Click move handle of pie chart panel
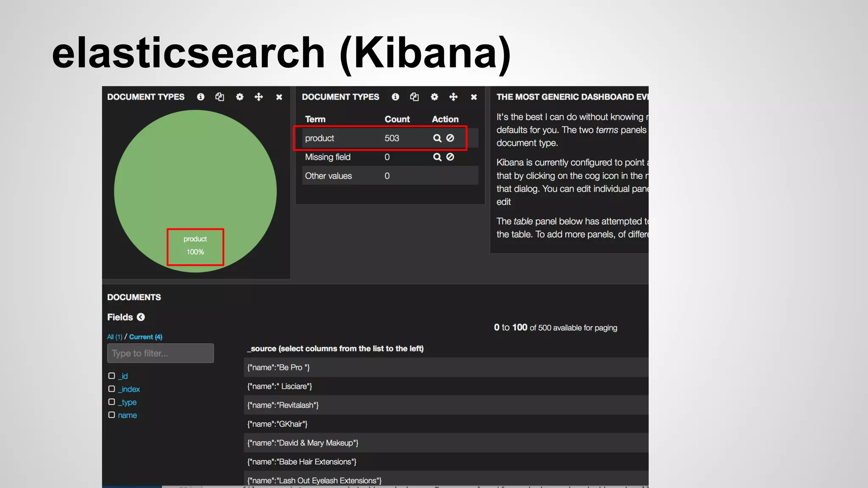 click(x=259, y=97)
